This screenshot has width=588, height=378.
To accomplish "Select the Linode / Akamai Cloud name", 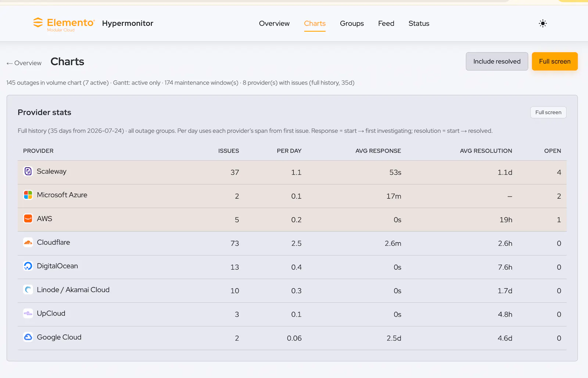I will coord(73,290).
